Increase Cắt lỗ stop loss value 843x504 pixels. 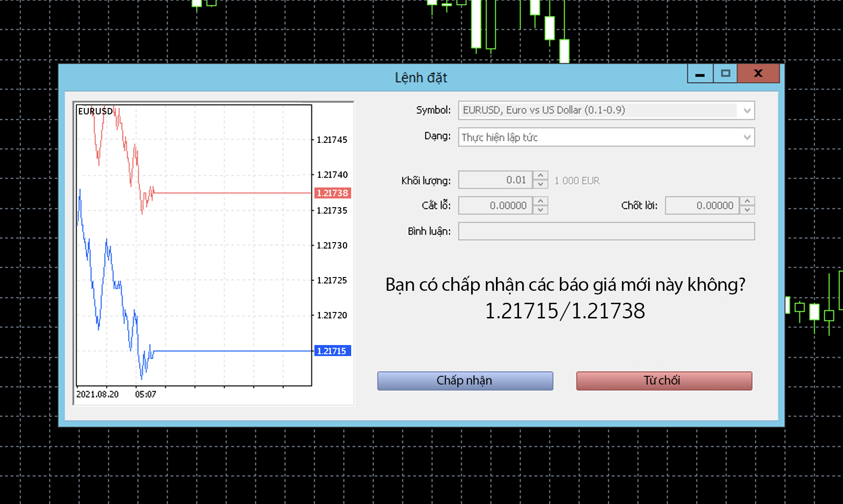coord(541,201)
